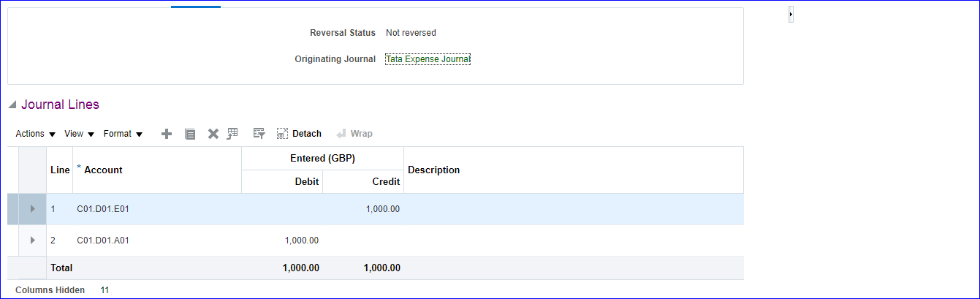Click the Description column header
The height and width of the screenshot is (299, 980).
(434, 170)
